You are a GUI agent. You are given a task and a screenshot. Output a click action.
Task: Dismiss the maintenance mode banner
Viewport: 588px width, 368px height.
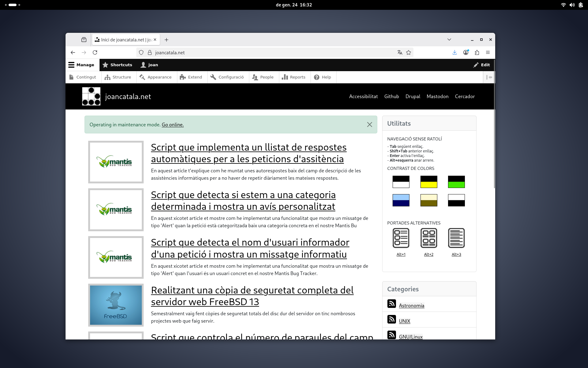pos(370,125)
